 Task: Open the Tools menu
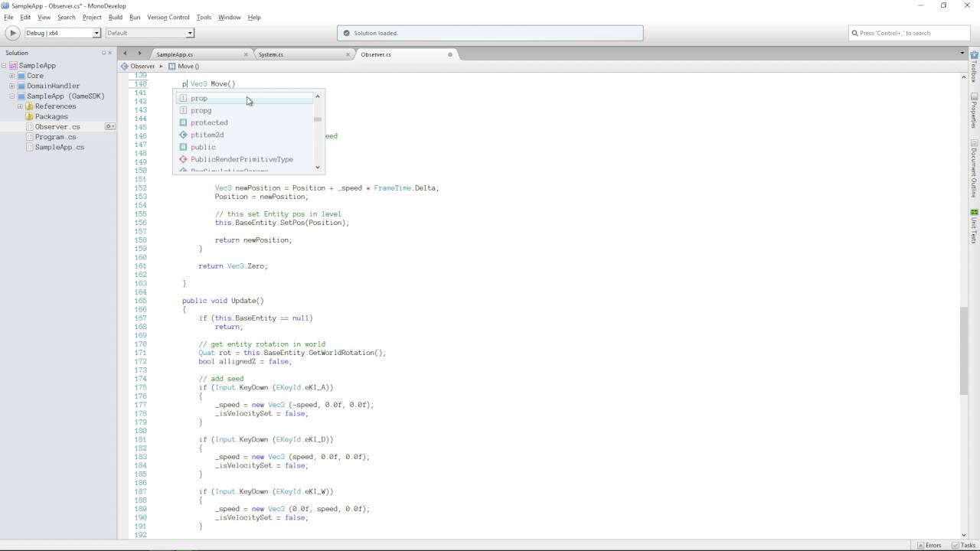click(x=204, y=17)
